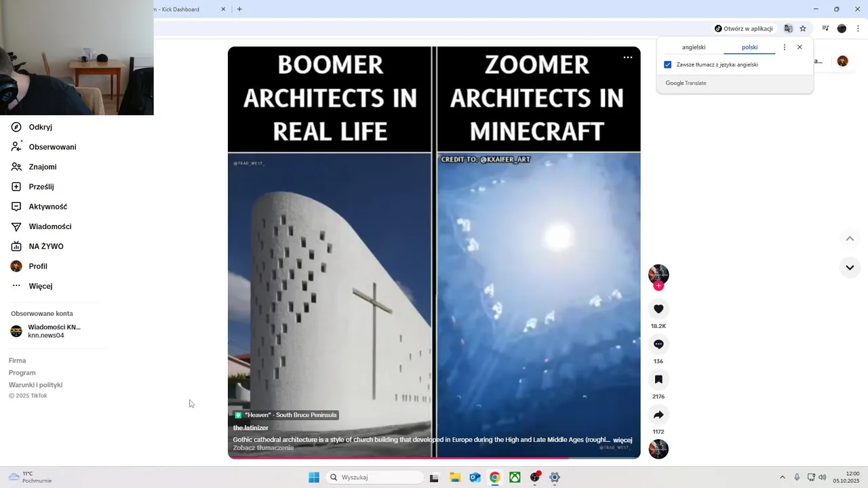868x488 pixels.
Task: Click the plus-square icon beside Prześlij
Action: [16, 186]
